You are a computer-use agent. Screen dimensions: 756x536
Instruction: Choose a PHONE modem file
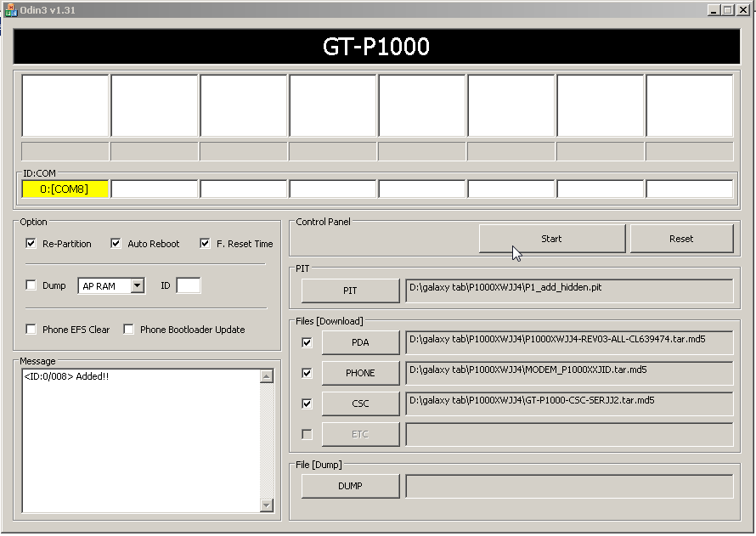(361, 373)
